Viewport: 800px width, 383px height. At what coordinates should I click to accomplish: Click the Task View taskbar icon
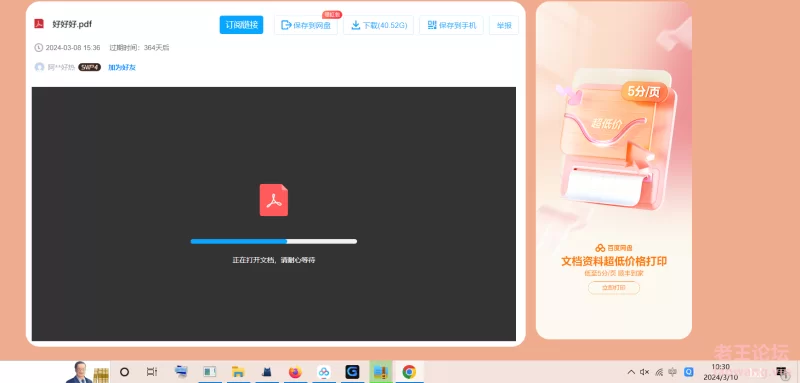[152, 372]
